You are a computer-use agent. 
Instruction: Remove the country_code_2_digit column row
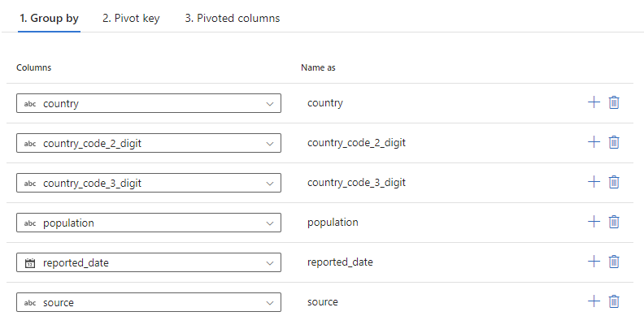point(615,142)
